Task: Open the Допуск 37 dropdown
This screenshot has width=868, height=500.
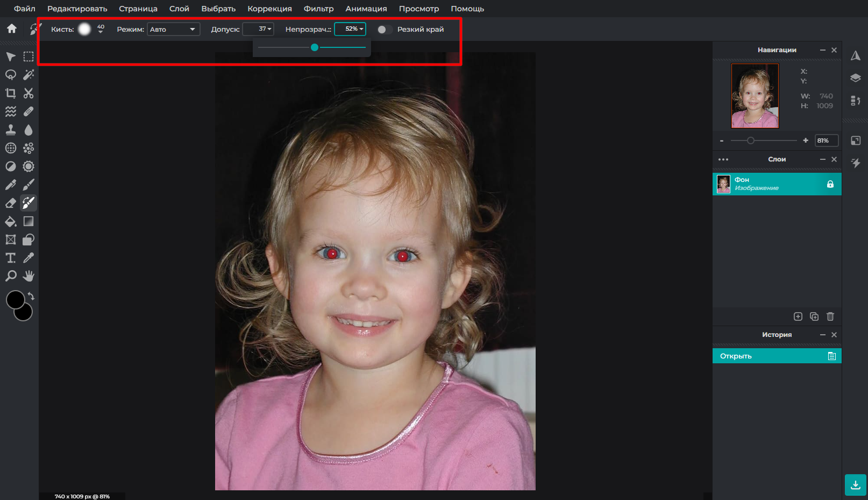Action: tap(258, 29)
